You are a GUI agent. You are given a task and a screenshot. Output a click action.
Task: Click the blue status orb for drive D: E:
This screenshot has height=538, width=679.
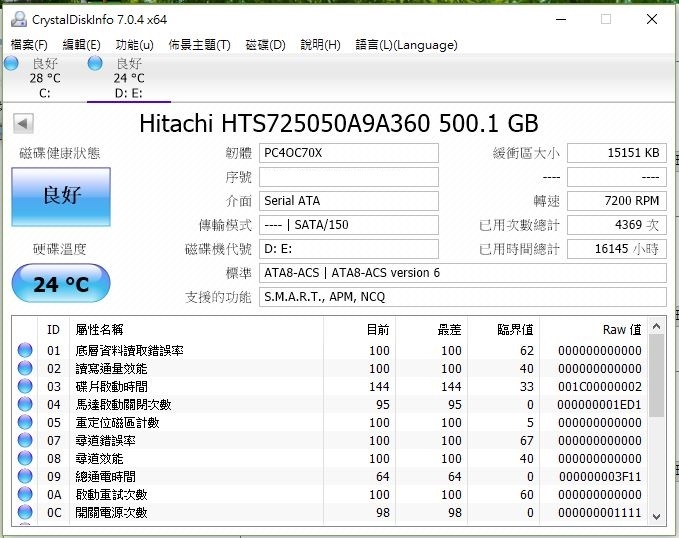95,64
